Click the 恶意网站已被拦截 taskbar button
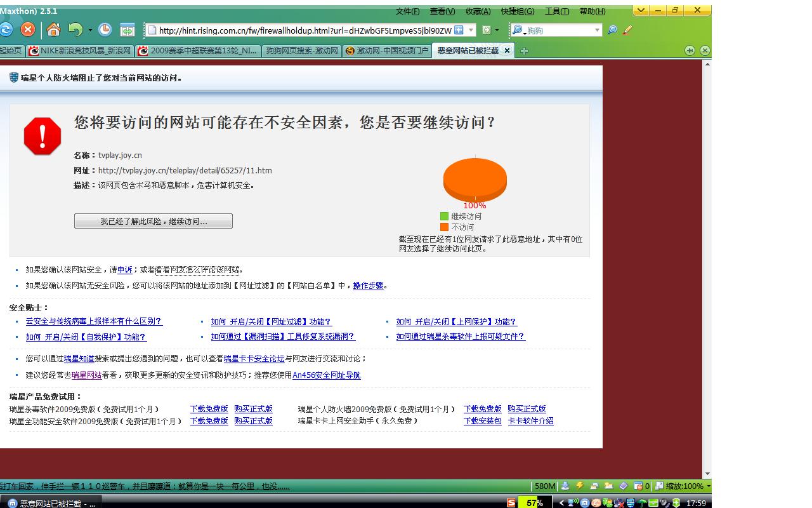Screen dimensions: 812x508 click(51, 504)
